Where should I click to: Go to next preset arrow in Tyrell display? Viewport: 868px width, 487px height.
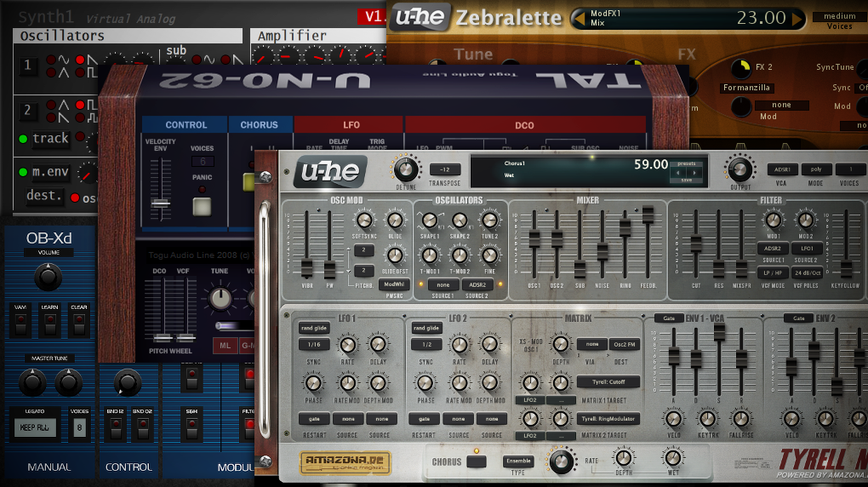pyautogui.click(x=694, y=172)
